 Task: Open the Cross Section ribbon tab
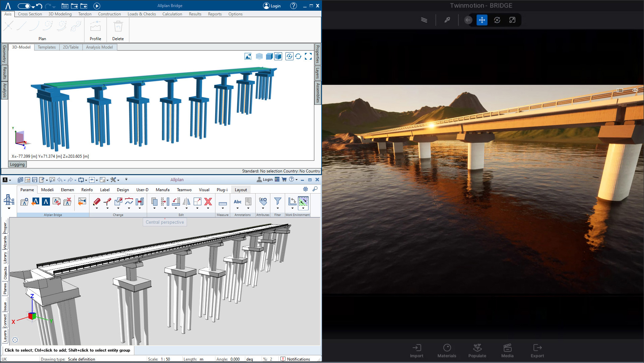[x=30, y=14]
